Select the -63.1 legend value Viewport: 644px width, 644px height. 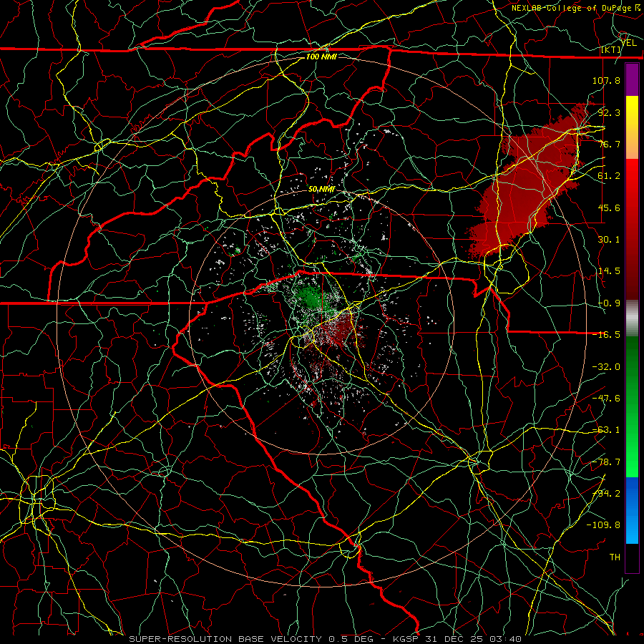606,430
